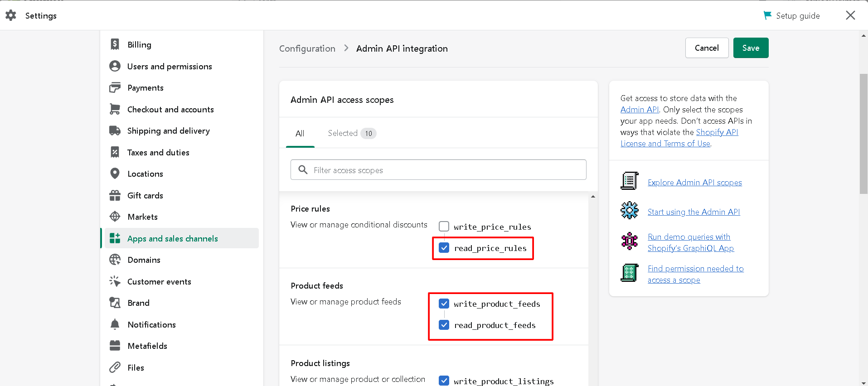Click the GraphiQL demo queries bug icon
The width and height of the screenshot is (868, 386).
coord(629,241)
